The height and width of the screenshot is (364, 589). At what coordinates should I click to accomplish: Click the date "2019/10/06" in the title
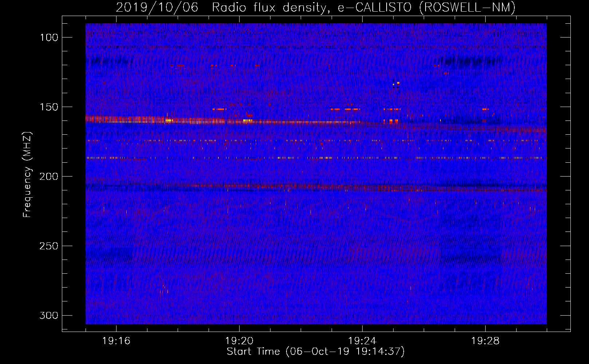157,7
